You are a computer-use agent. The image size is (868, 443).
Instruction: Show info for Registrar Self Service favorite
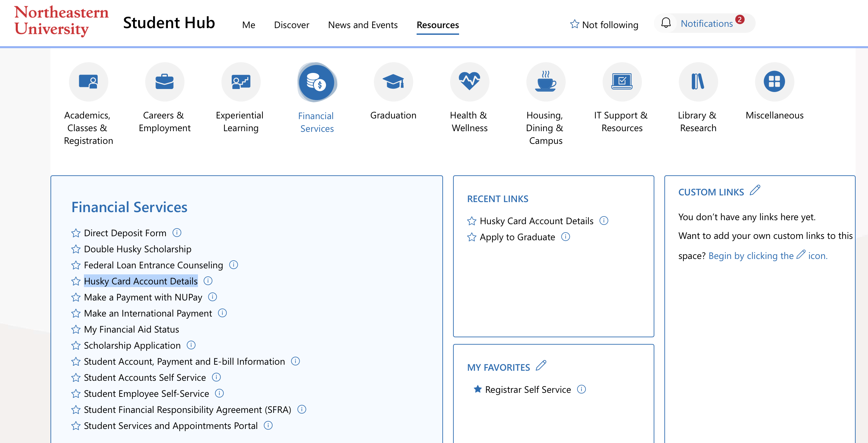pyautogui.click(x=581, y=389)
